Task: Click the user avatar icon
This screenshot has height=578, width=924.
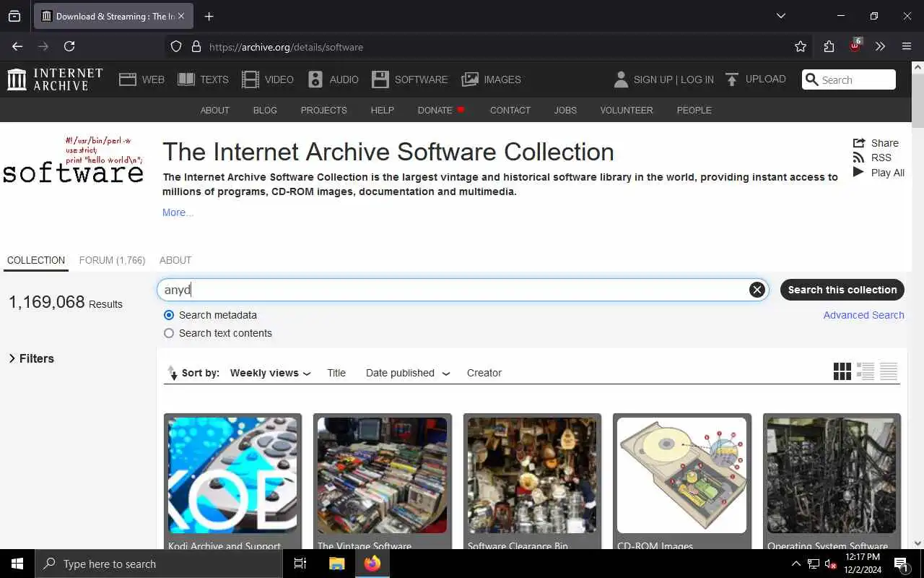Action: (x=621, y=79)
